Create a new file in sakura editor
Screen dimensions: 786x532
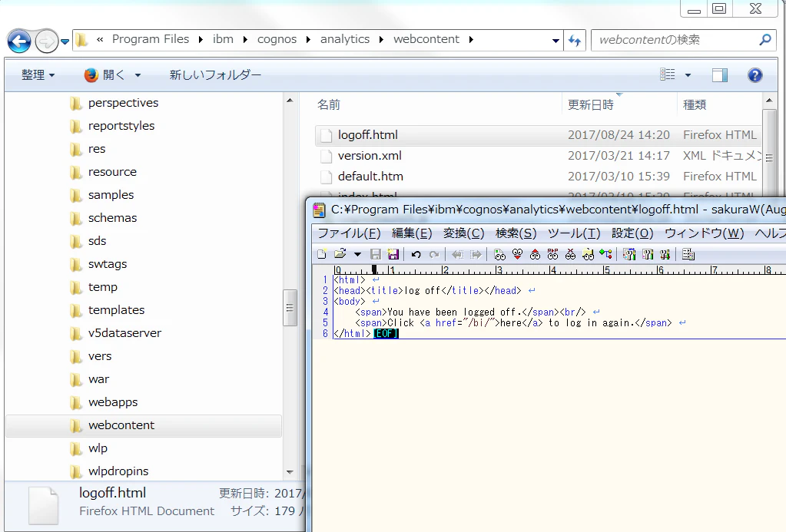click(322, 254)
